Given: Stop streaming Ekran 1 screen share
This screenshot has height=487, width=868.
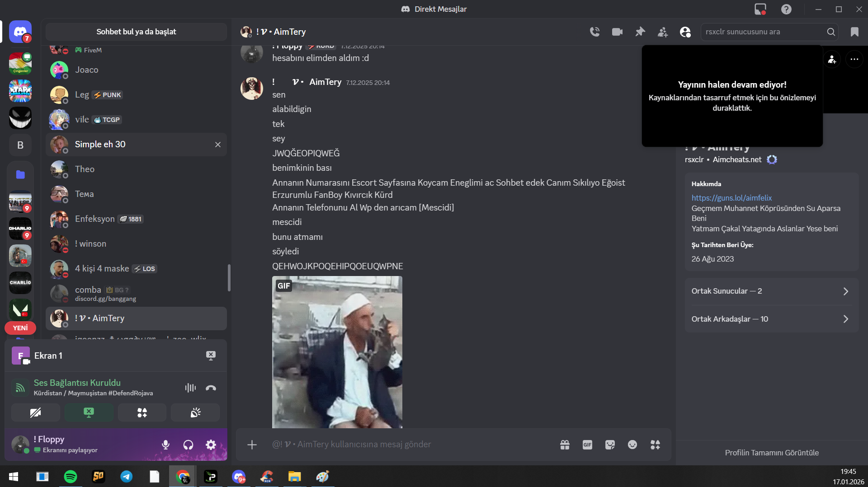Looking at the screenshot, I should click(211, 356).
